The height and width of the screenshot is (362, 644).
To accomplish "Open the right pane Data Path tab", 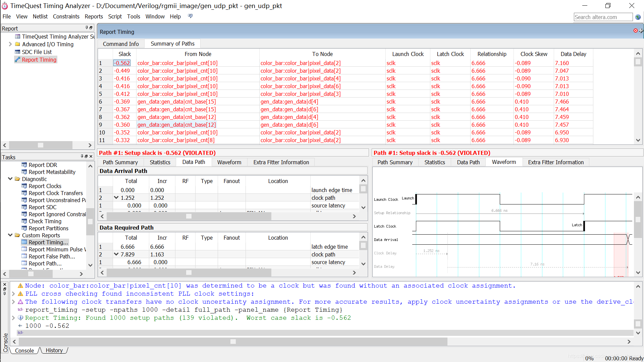I will click(x=468, y=162).
